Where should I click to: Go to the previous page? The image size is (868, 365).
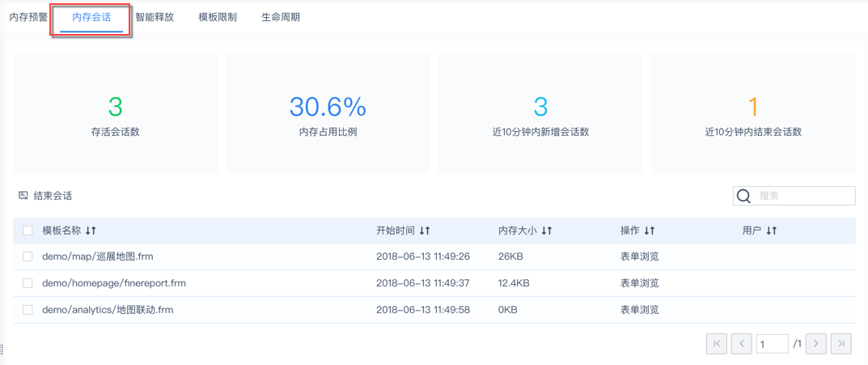(x=741, y=344)
